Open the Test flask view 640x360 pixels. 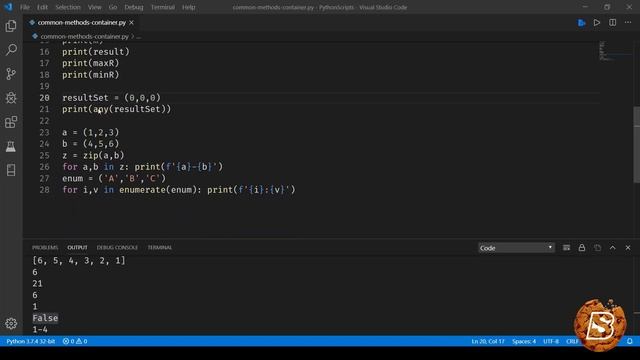click(11, 146)
